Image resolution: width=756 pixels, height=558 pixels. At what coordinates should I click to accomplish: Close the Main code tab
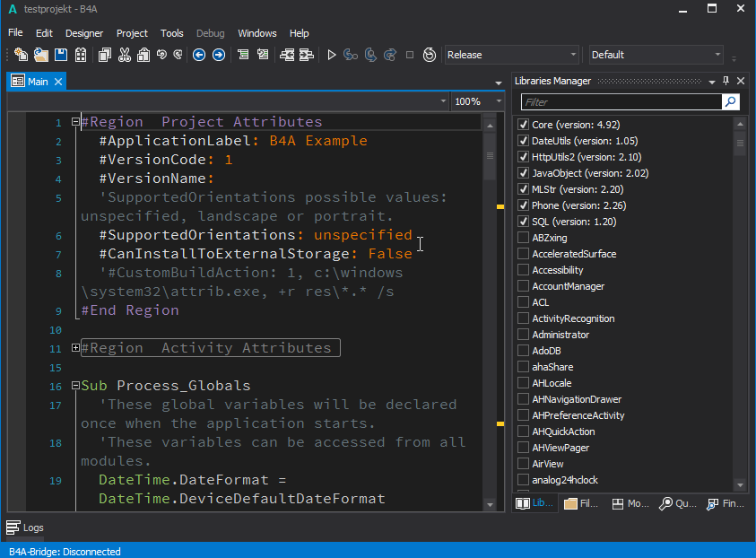[58, 82]
